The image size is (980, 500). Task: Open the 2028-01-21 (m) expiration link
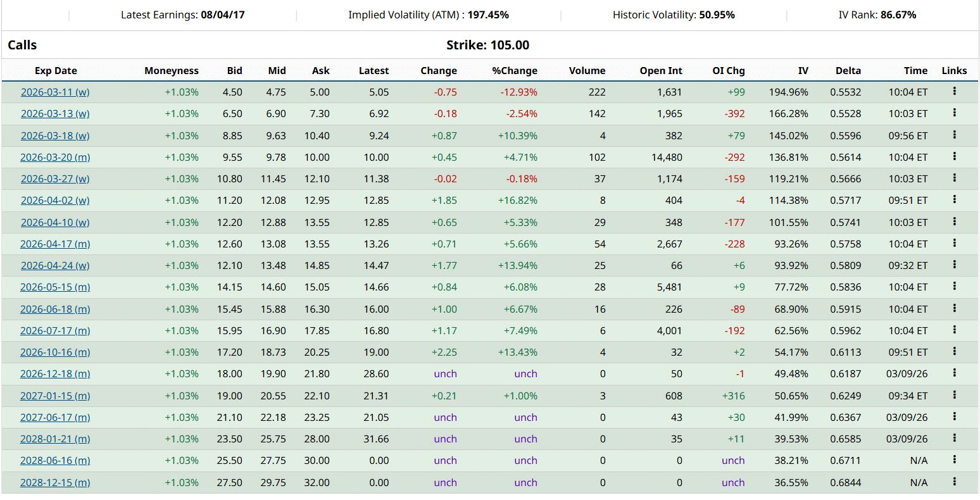(55, 439)
